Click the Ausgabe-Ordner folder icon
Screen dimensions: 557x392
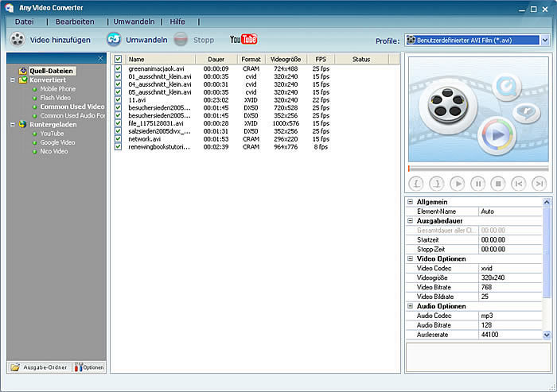tap(15, 367)
